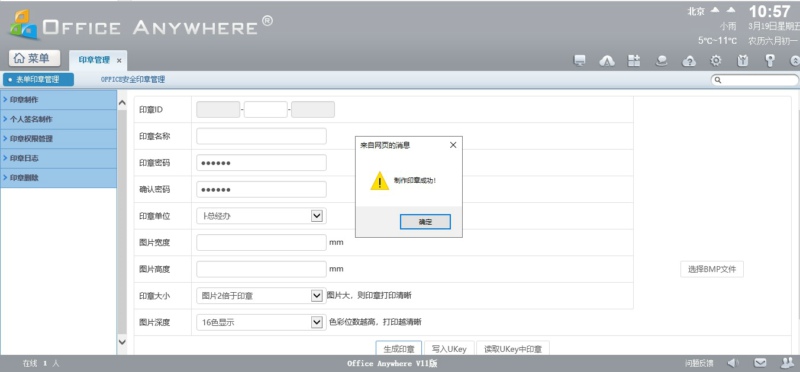The image size is (800, 372).
Task: Click the cloud question-mark help icon
Action: coord(689,61)
